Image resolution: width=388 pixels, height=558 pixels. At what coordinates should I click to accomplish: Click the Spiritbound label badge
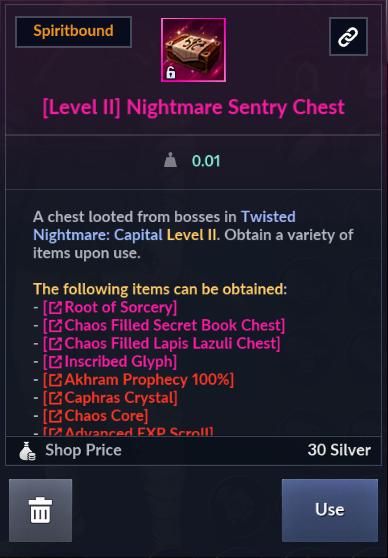point(73,32)
